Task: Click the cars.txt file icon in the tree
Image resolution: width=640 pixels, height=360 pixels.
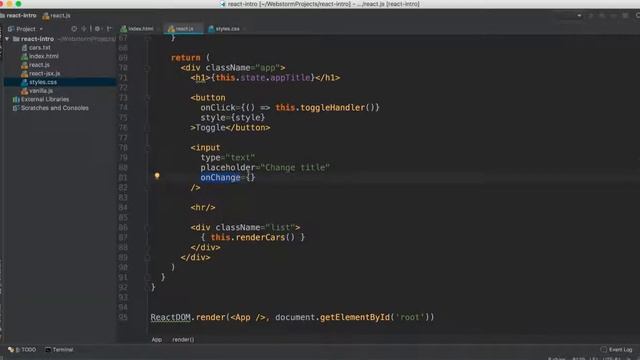Action: click(x=24, y=48)
